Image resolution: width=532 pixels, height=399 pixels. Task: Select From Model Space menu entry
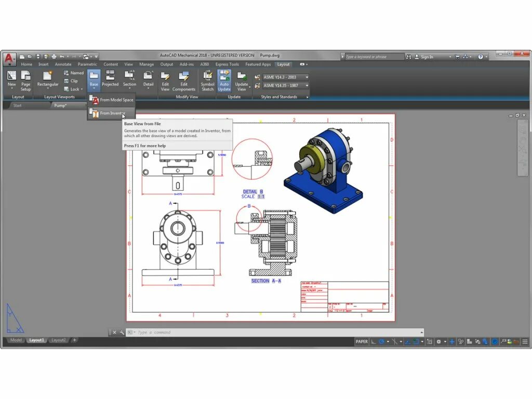click(111, 100)
